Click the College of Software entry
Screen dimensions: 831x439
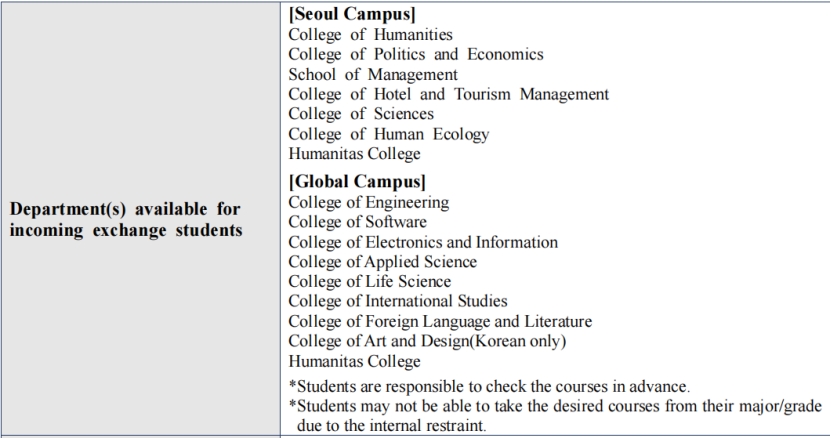357,222
